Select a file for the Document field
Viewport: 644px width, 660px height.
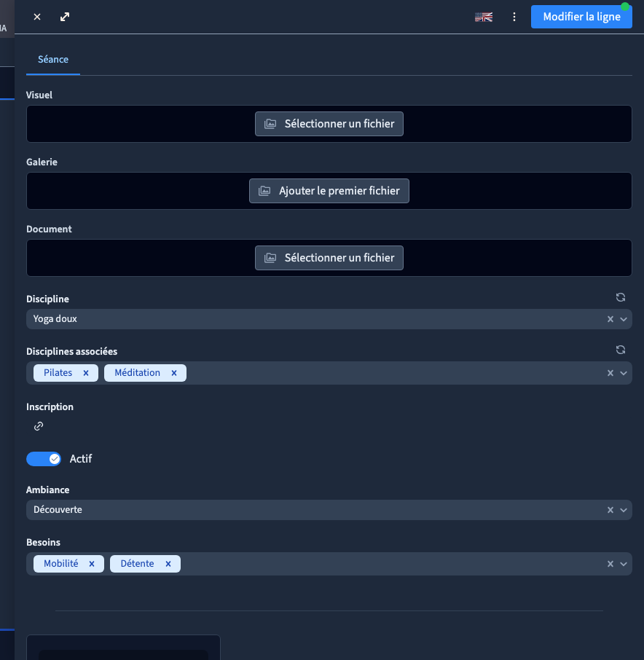point(329,258)
